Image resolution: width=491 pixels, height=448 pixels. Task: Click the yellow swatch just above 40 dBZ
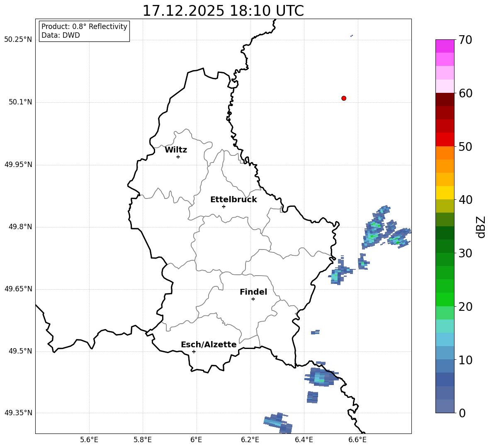click(x=445, y=193)
